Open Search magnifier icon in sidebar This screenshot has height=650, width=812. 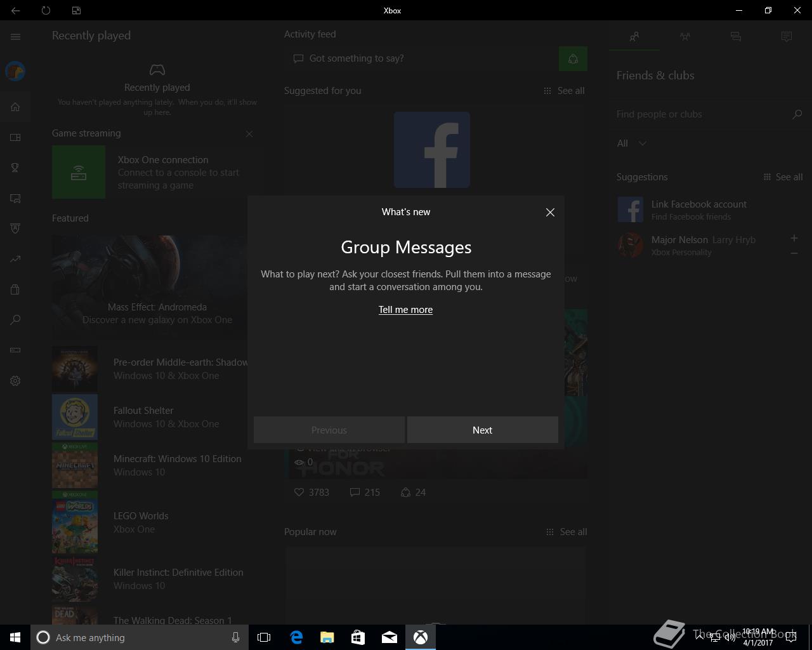click(x=15, y=320)
